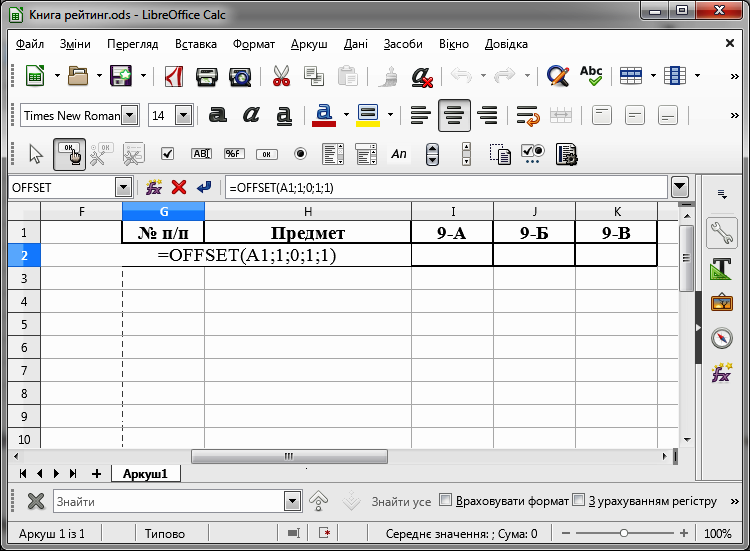Apply Italic formatting
This screenshot has width=750, height=551.
point(251,115)
